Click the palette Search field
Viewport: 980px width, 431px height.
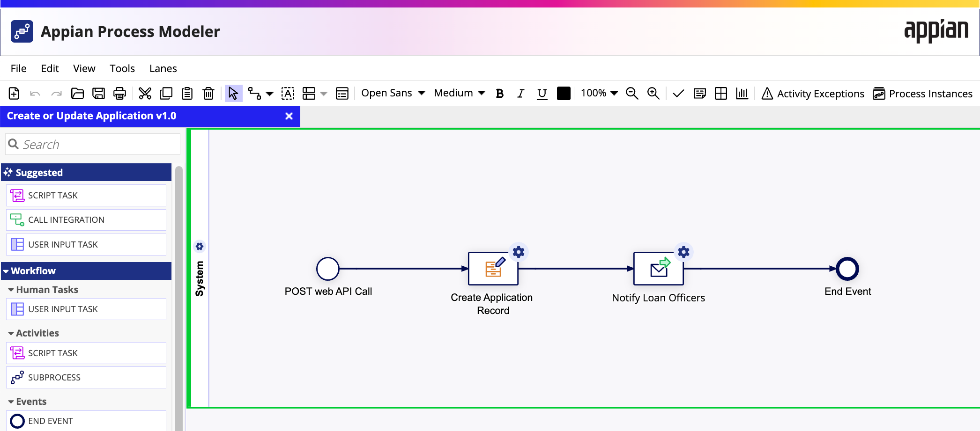tap(93, 144)
